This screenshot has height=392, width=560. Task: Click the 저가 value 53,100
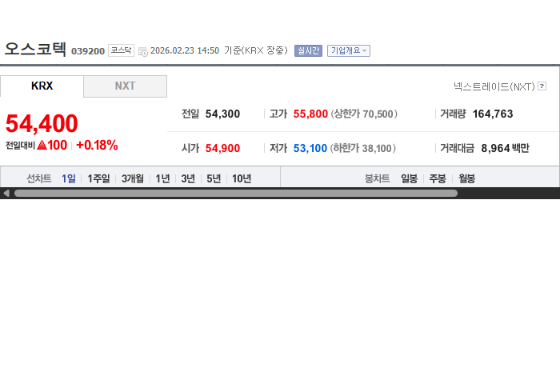310,148
